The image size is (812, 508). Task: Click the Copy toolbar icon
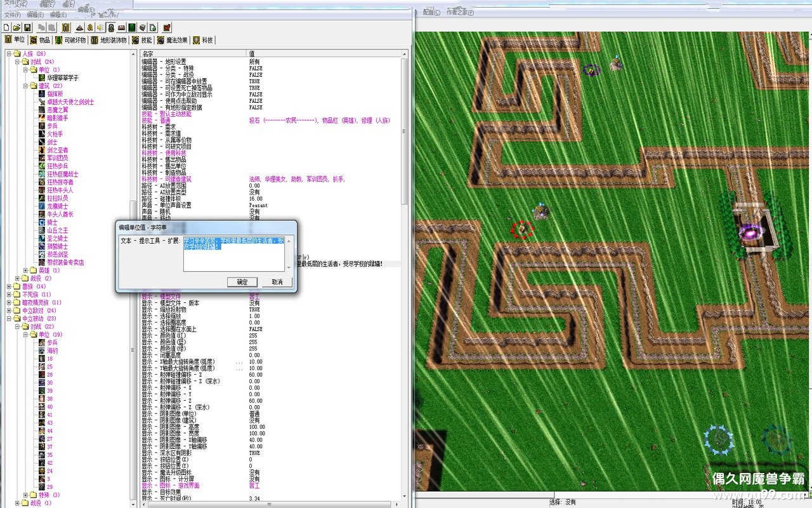(x=41, y=27)
